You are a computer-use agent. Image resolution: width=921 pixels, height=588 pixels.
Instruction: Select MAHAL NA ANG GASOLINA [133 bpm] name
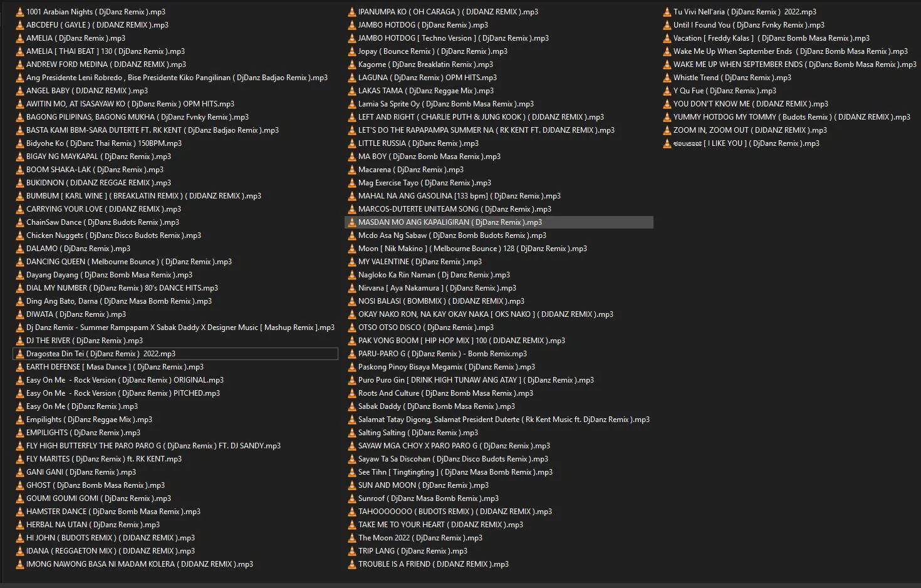pyautogui.click(x=459, y=196)
